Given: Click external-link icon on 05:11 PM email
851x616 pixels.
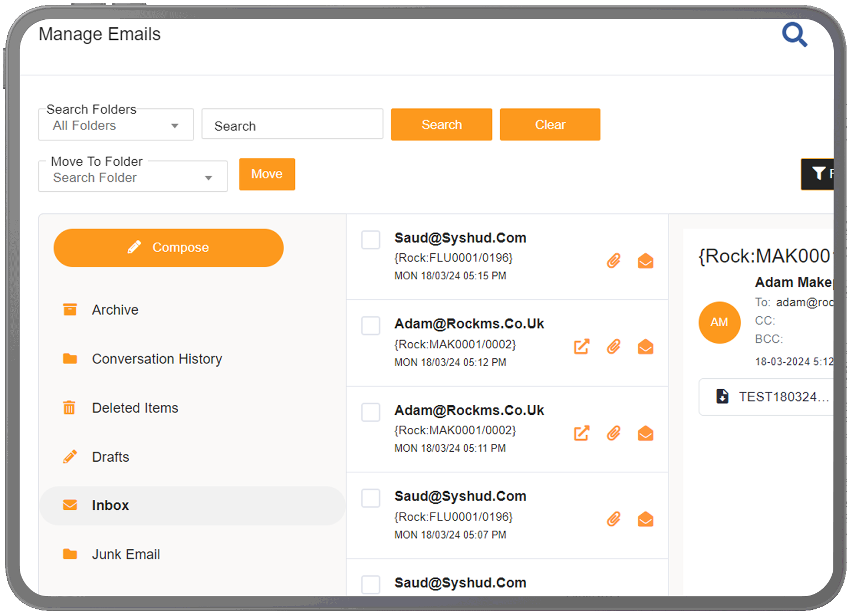Looking at the screenshot, I should coord(582,433).
